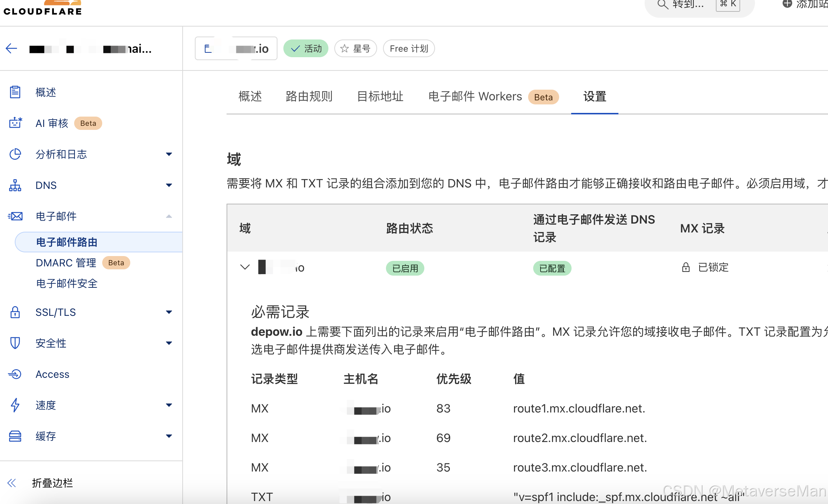Open the 目标地址 tab

tap(380, 96)
